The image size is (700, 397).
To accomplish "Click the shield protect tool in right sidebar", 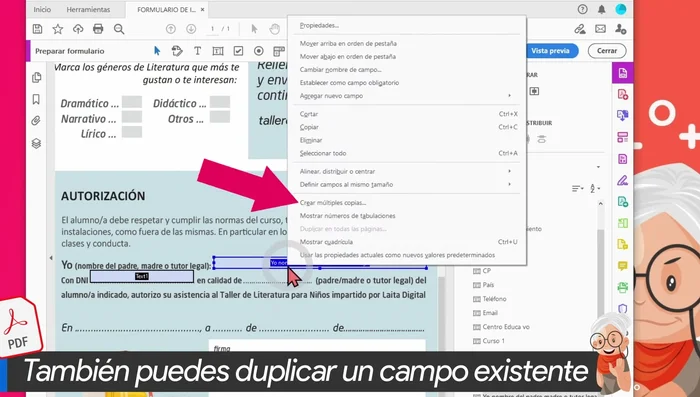I will tap(623, 309).
